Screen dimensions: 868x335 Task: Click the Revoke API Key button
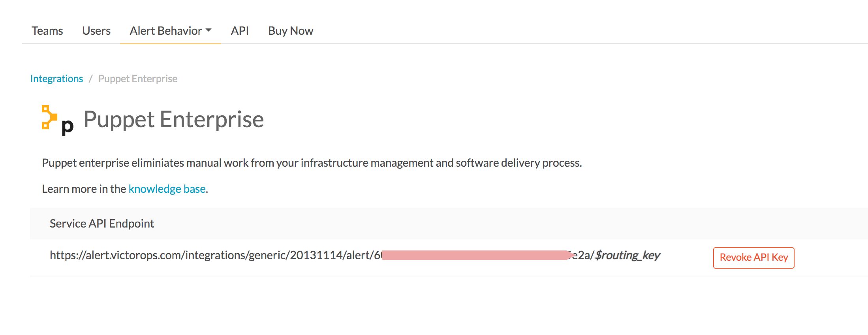tap(753, 258)
